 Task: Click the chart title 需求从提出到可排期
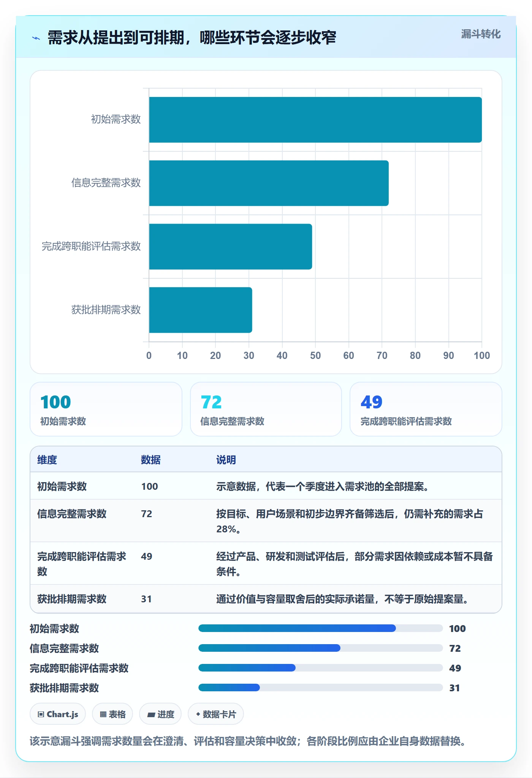point(192,38)
